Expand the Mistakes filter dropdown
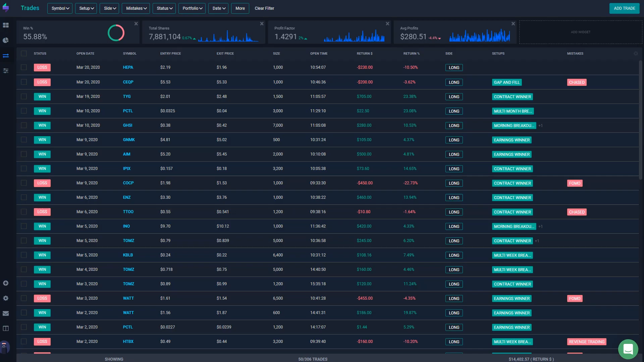This screenshot has width=644, height=362. tap(136, 8)
